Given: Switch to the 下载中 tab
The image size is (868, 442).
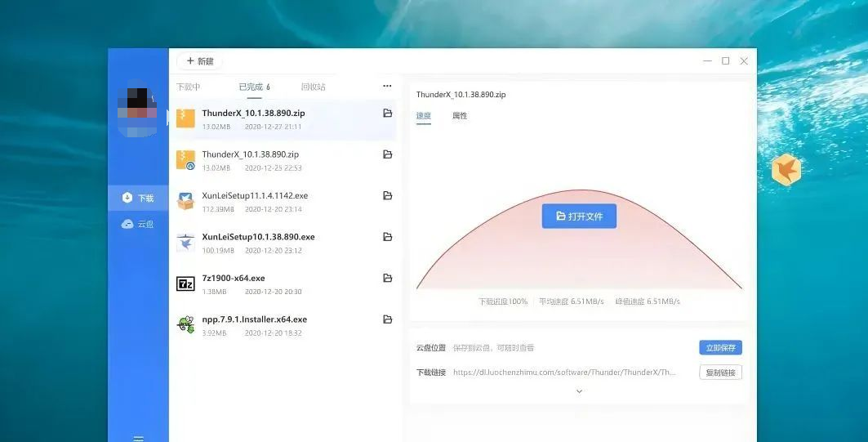Looking at the screenshot, I should tap(188, 87).
